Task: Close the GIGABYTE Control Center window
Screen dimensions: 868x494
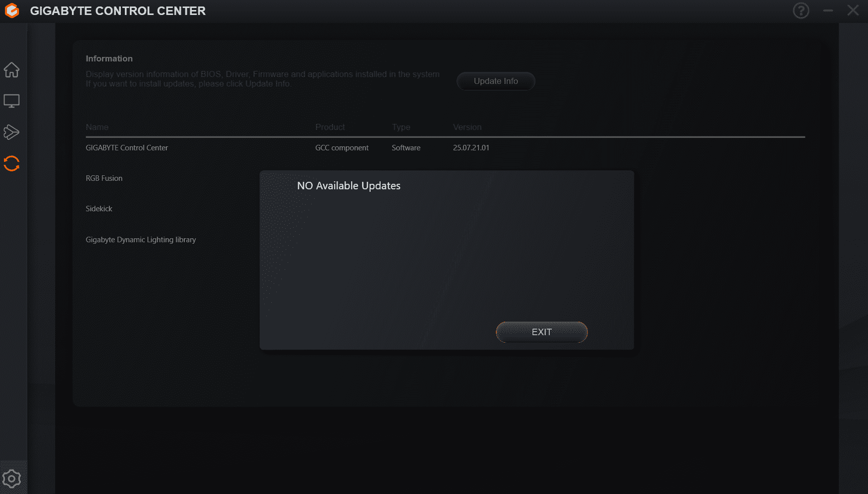Action: (x=853, y=10)
